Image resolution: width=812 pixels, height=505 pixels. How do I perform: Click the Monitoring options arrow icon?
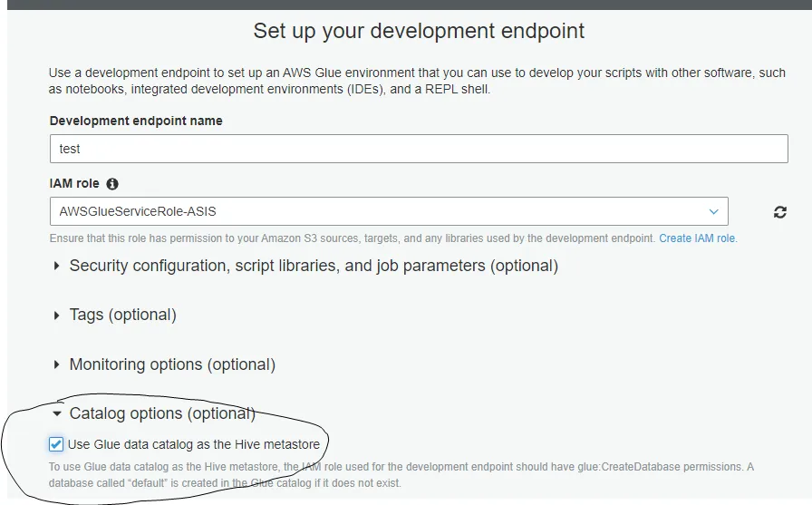click(57, 364)
